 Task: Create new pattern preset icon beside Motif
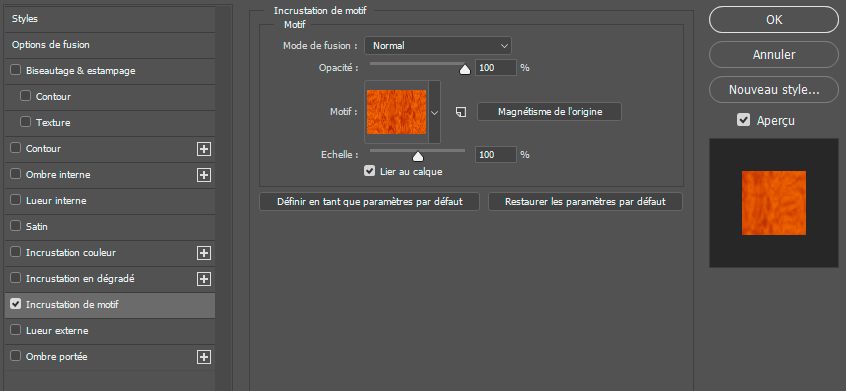point(460,112)
